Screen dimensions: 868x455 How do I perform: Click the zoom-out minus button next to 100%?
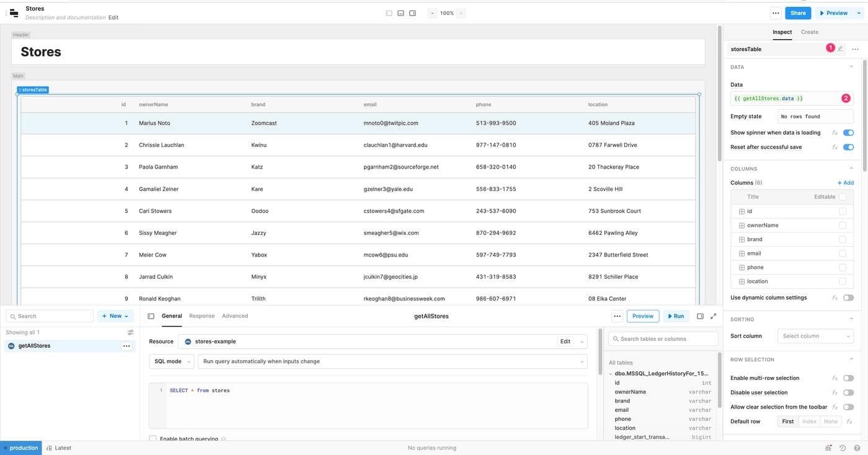(432, 13)
